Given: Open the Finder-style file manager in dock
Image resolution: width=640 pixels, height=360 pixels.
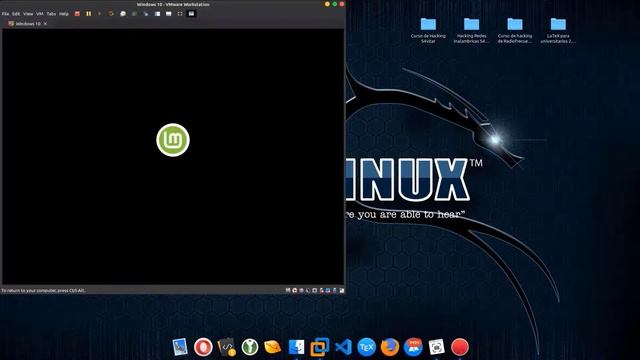Looking at the screenshot, I should [296, 347].
